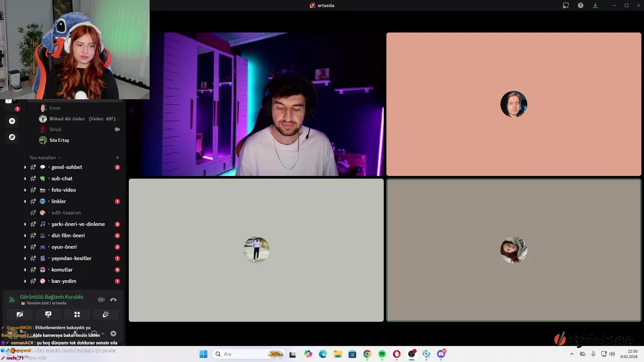Open Opera browser on the taskbar
This screenshot has height=362, width=644.
[x=397, y=354]
